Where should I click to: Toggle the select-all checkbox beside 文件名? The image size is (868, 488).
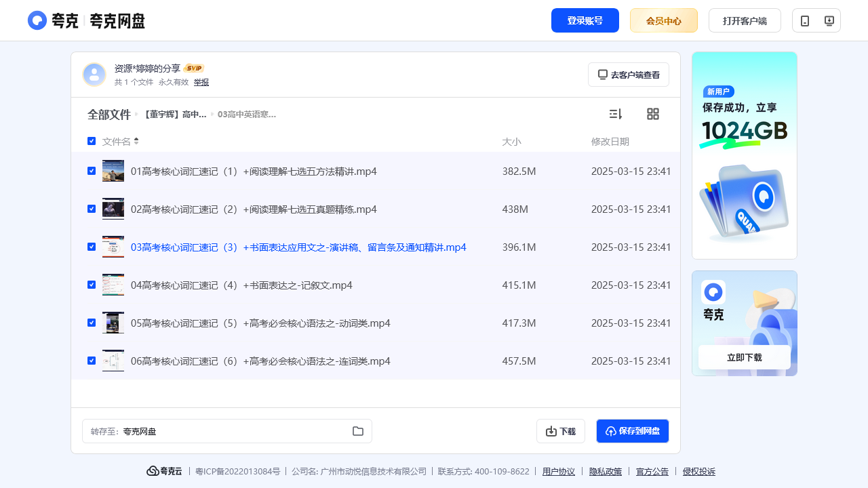point(92,141)
